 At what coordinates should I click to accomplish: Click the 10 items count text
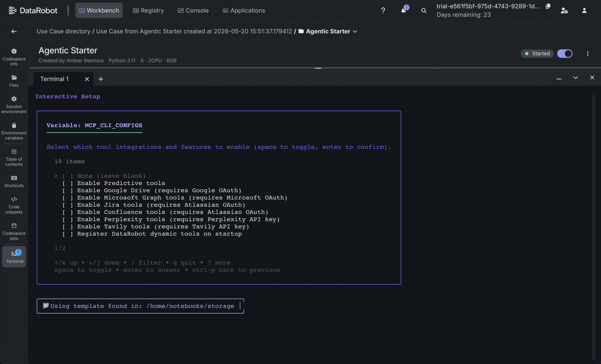coord(69,161)
